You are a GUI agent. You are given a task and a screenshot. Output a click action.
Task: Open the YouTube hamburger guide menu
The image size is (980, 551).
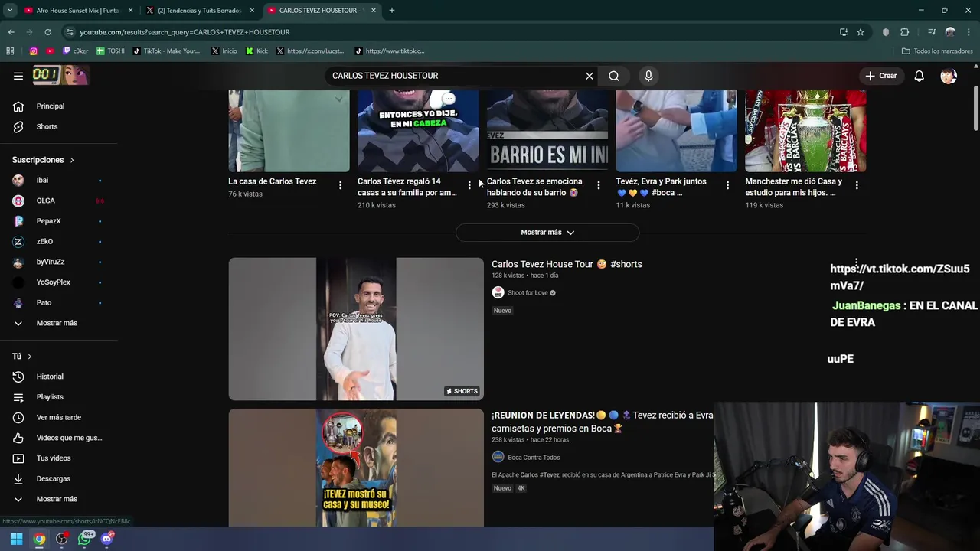(18, 76)
